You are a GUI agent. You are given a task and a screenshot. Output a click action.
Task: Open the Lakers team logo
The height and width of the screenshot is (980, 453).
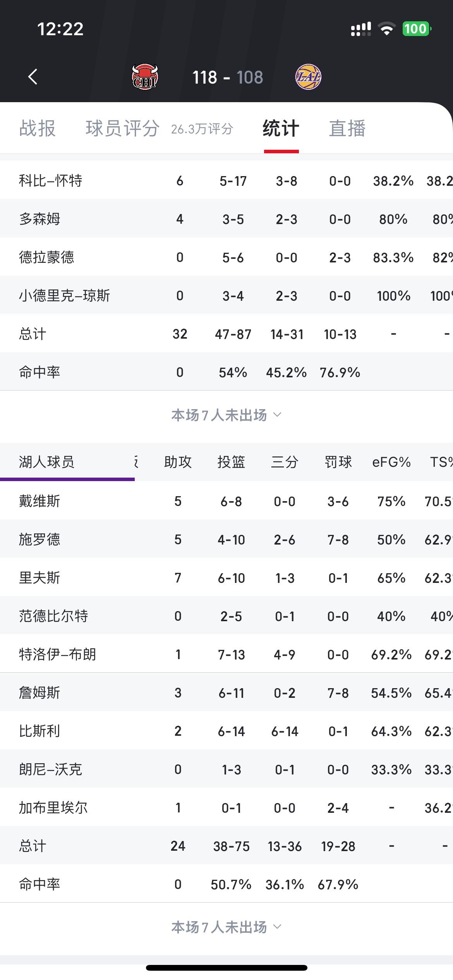pyautogui.click(x=308, y=77)
